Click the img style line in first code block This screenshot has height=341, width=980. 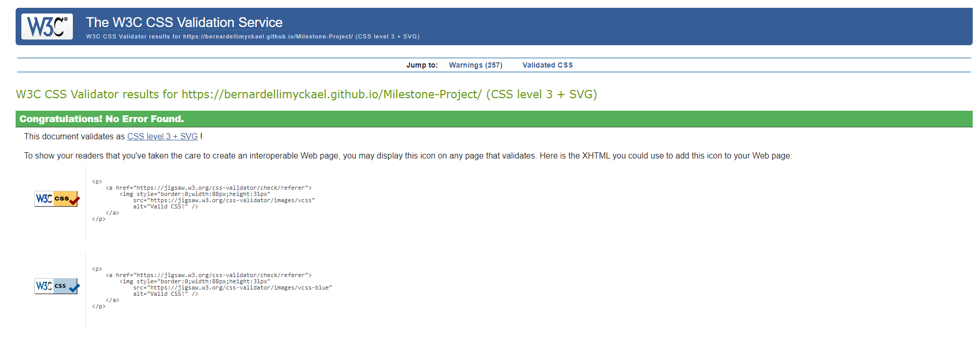click(x=195, y=194)
